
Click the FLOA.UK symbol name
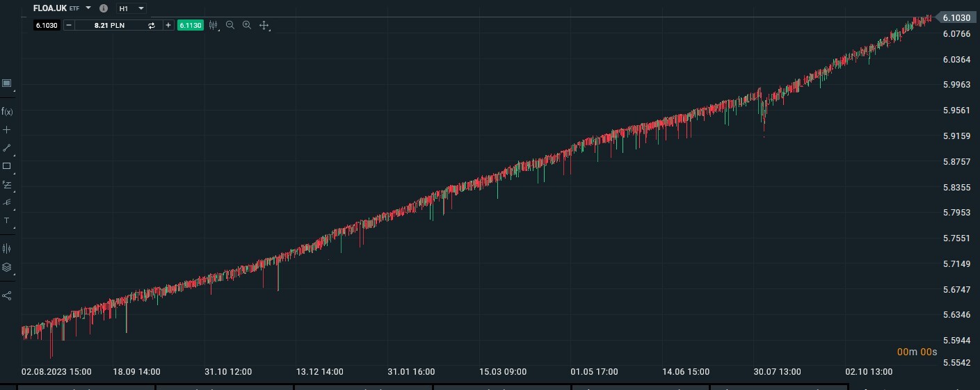(x=49, y=8)
